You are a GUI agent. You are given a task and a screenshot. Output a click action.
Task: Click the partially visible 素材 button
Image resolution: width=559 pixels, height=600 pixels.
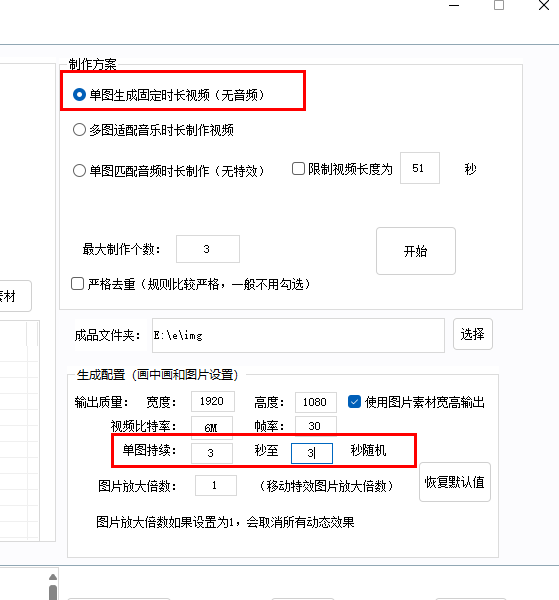(x=13, y=296)
